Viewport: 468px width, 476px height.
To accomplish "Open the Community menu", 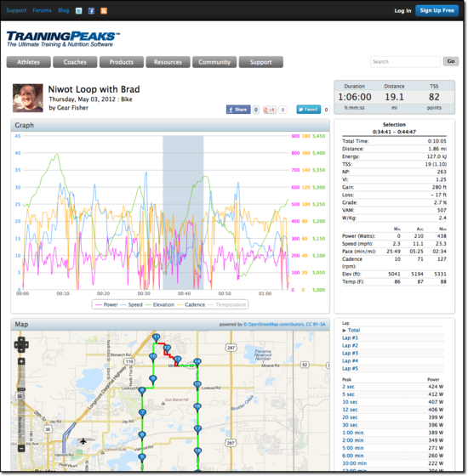I will pyautogui.click(x=214, y=62).
